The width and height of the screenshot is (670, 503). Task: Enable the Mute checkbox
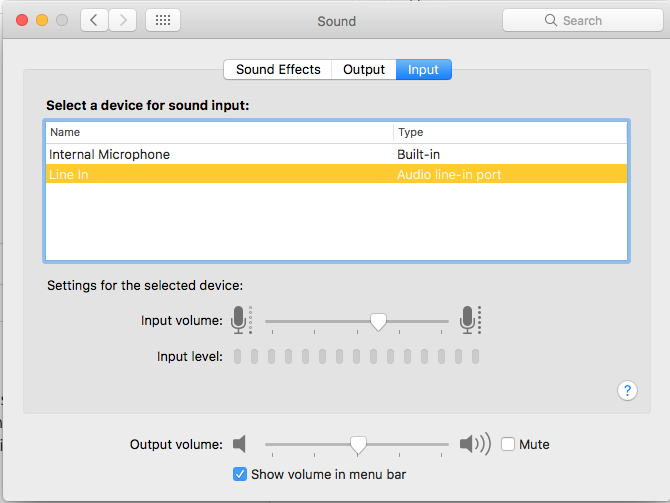click(508, 444)
